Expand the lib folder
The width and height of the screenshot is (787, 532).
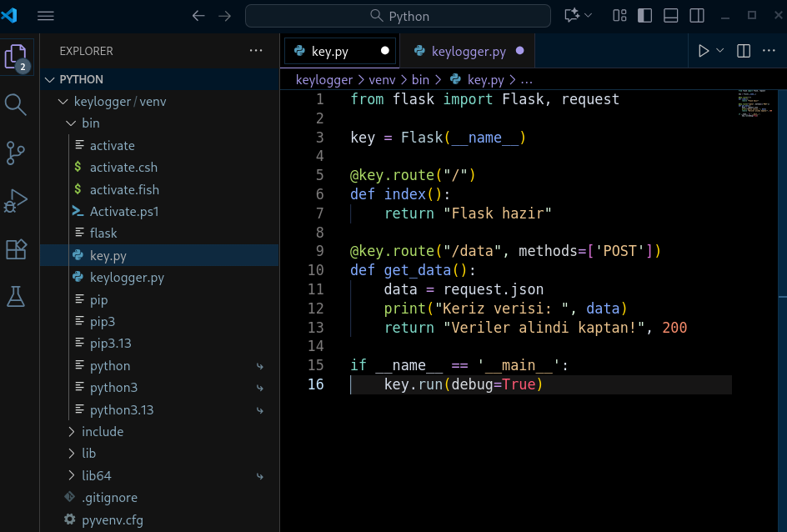[x=159, y=454]
